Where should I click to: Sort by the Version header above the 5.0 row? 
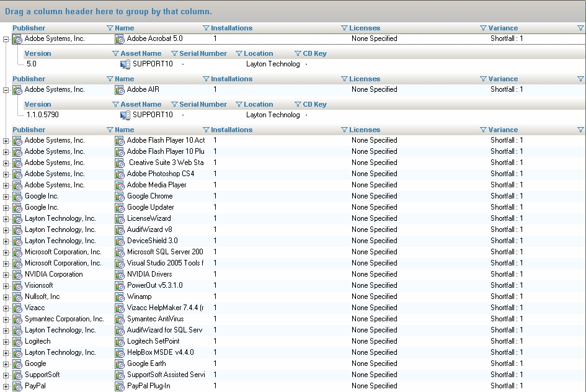tap(38, 53)
